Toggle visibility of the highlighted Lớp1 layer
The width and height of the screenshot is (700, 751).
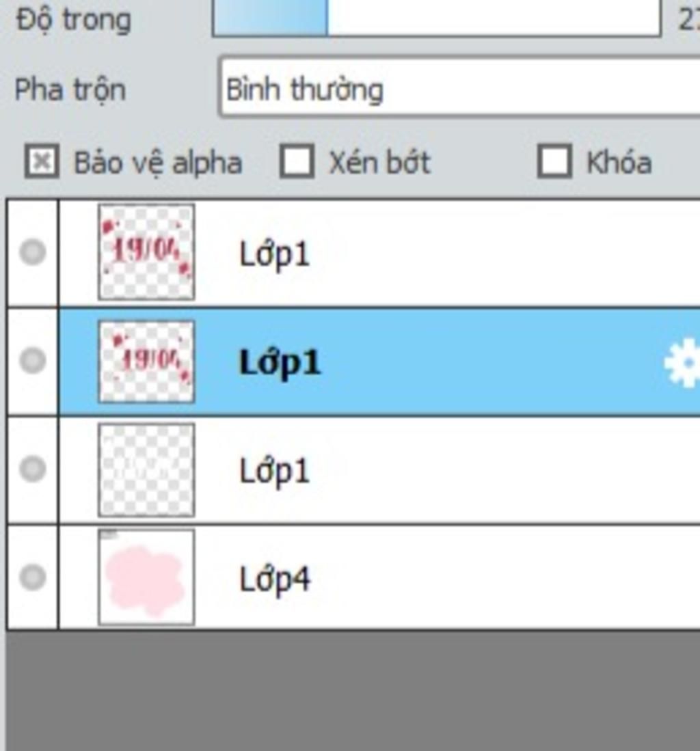[x=33, y=360]
